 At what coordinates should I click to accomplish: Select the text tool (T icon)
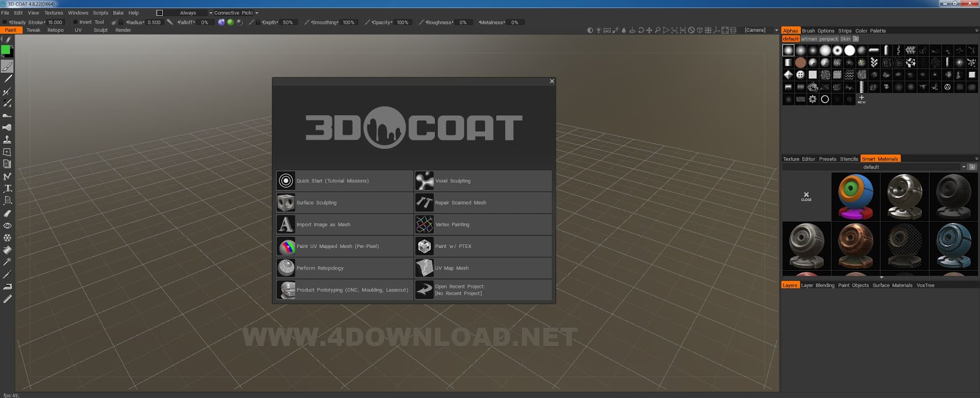click(x=7, y=189)
